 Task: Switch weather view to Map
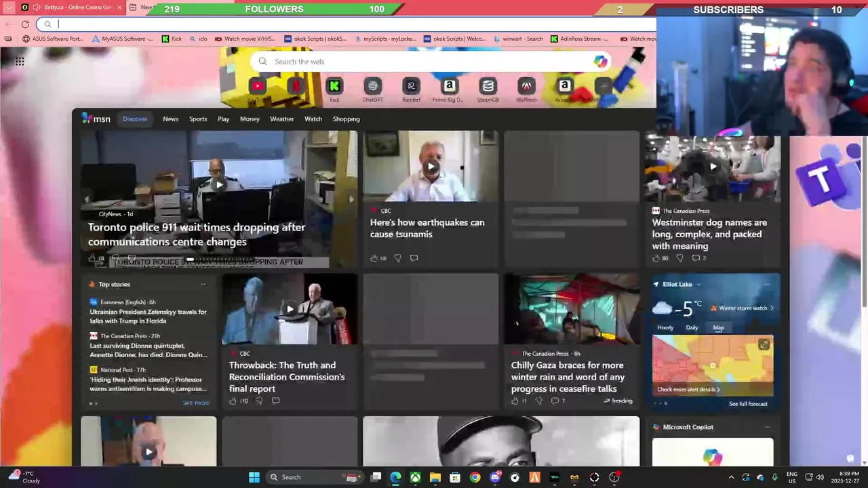click(718, 327)
